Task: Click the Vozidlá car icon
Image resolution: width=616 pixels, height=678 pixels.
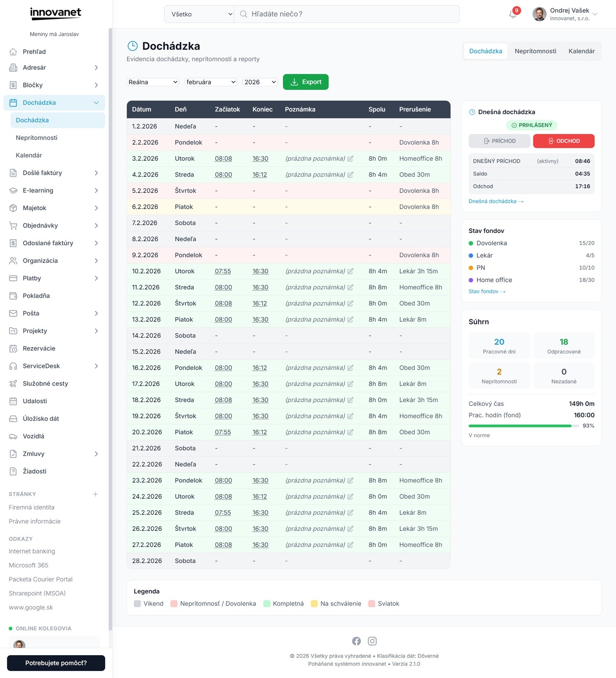Action: pos(13,436)
